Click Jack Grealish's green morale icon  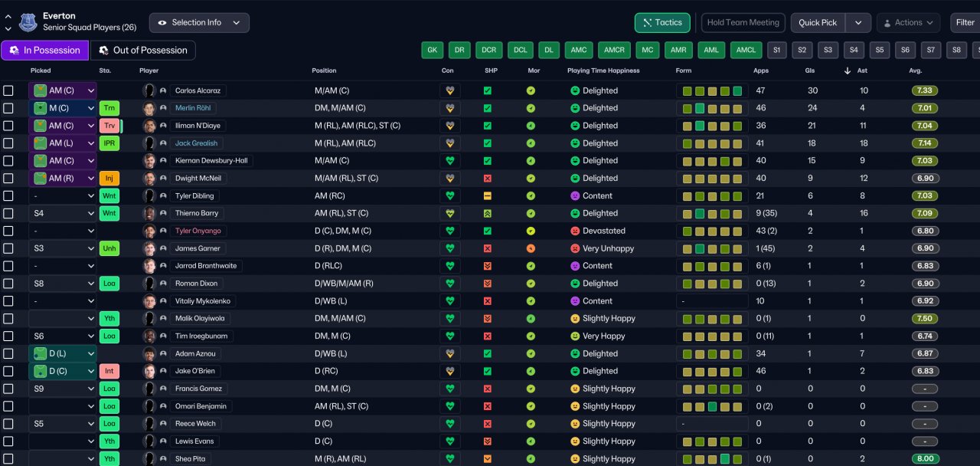pyautogui.click(x=531, y=143)
